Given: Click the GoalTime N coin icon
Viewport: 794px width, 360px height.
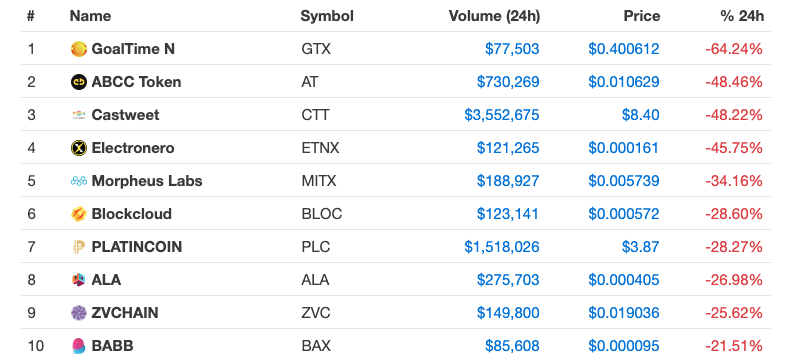Looking at the screenshot, I should tap(79, 49).
